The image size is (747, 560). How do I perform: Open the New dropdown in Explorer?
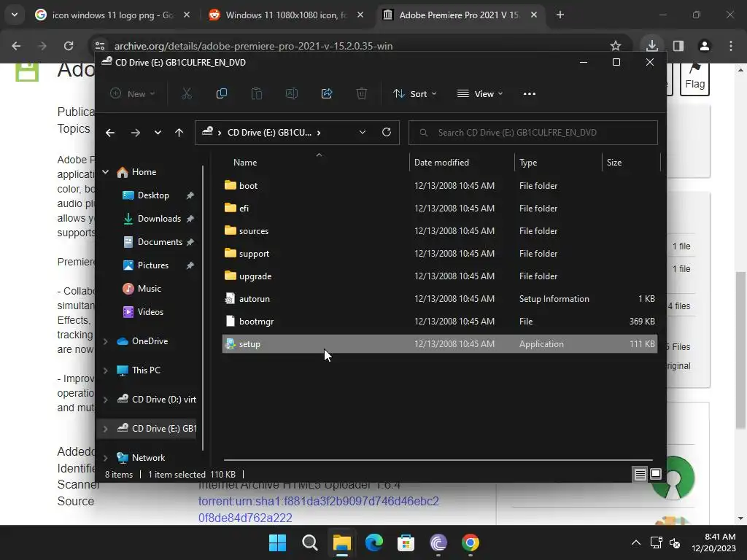pos(133,94)
